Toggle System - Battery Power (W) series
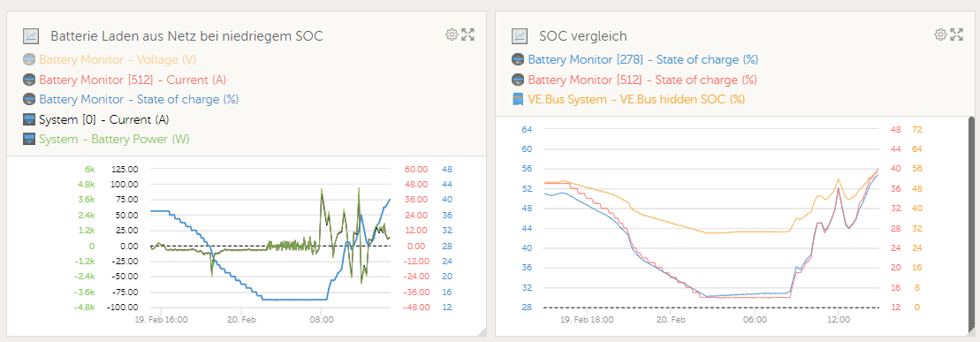Screen dimensions: 980x342 (114, 139)
